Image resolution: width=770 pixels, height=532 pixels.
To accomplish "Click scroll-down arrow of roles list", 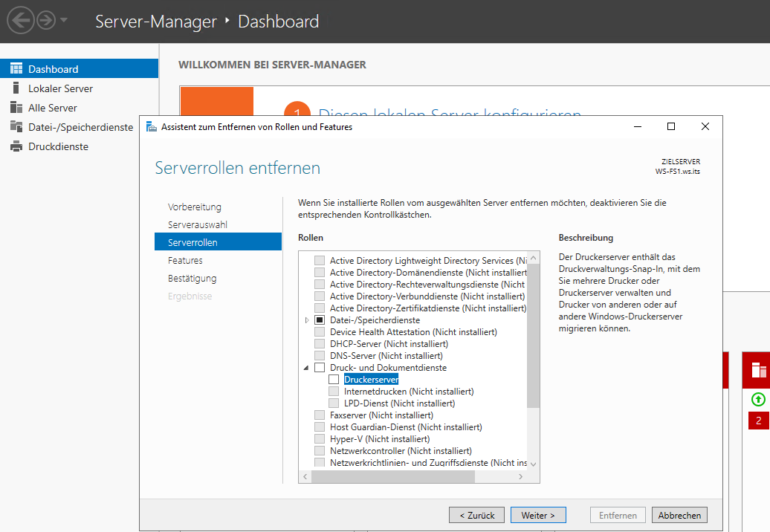I will (534, 464).
